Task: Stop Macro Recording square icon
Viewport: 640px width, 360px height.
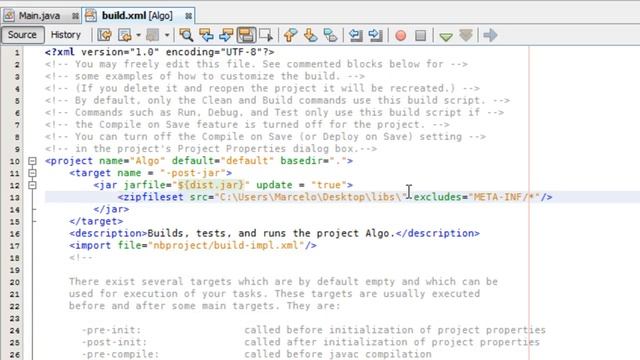Action: click(420, 36)
